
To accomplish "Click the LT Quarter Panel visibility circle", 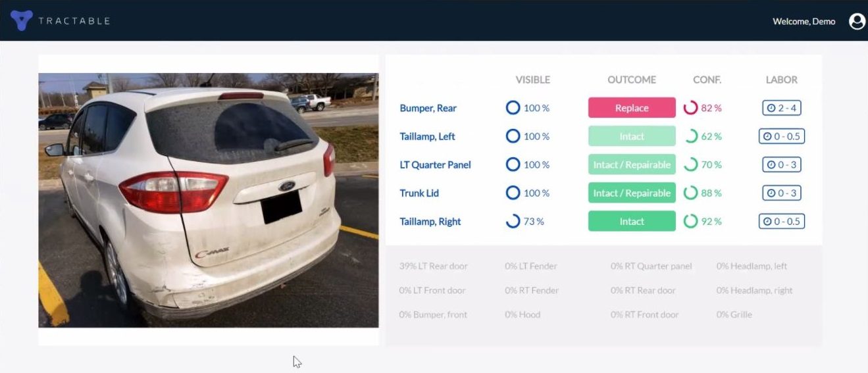I will click(x=513, y=164).
